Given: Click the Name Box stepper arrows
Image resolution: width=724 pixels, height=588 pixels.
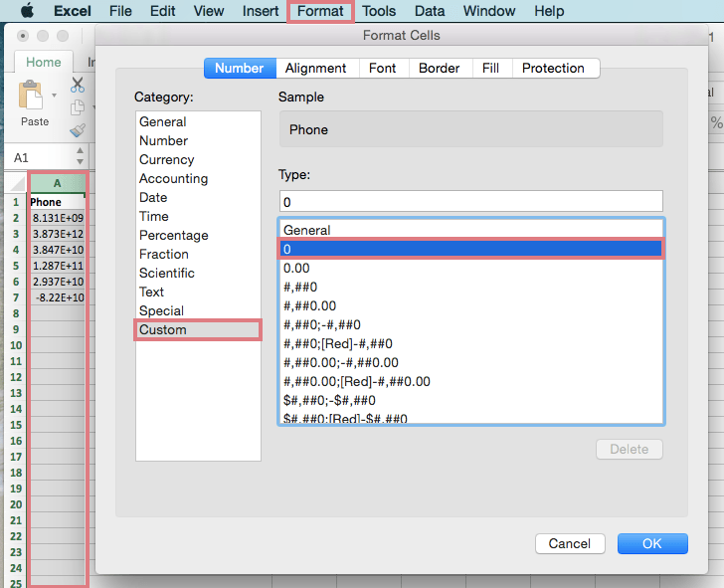Looking at the screenshot, I should 80,156.
